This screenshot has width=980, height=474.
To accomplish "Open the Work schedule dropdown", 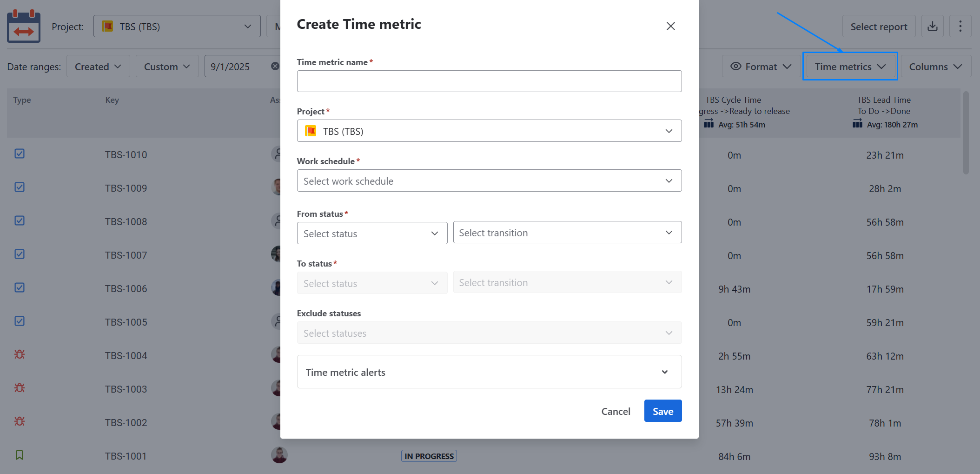I will (x=489, y=181).
